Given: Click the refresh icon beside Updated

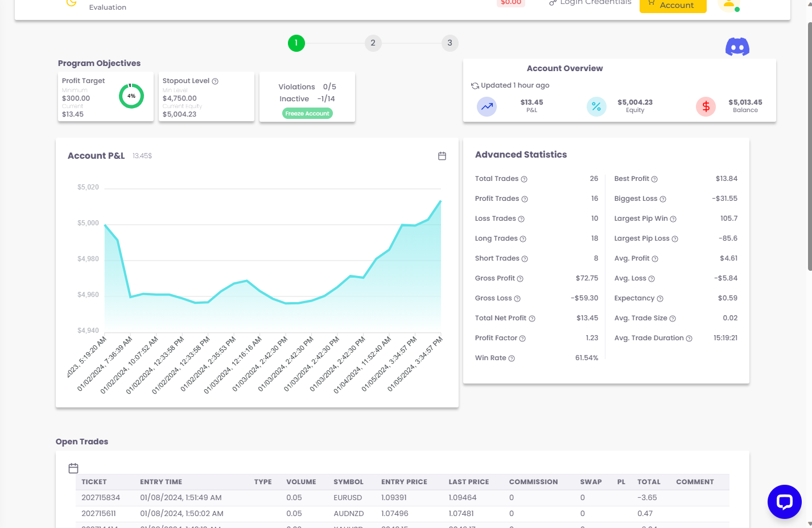Looking at the screenshot, I should coord(475,86).
